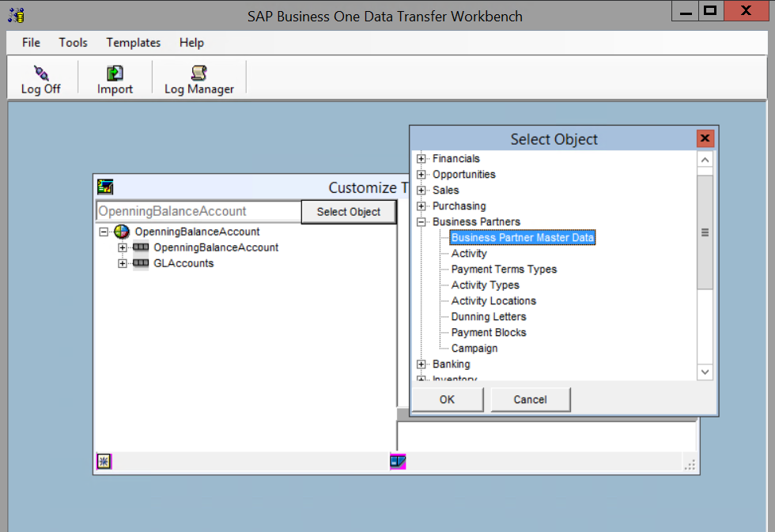Select Activity in the tree

pyautogui.click(x=469, y=254)
